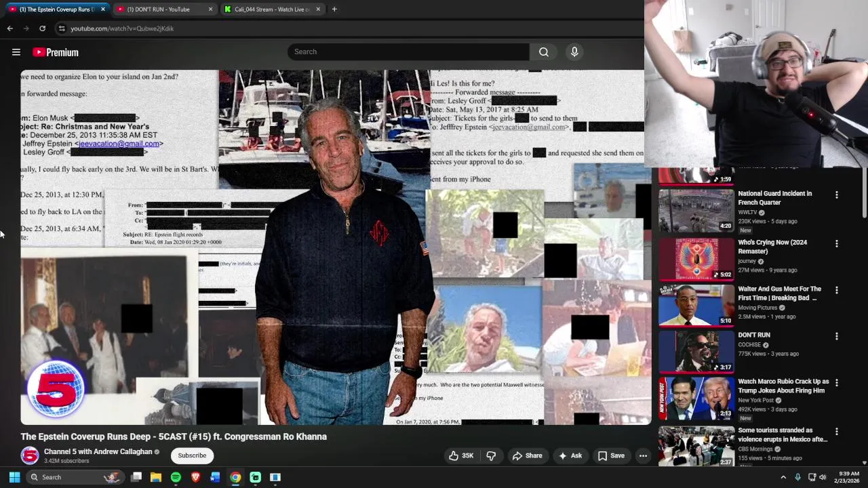Image resolution: width=868 pixels, height=488 pixels.
Task: Dislike the video with thumbs down
Action: point(491,455)
